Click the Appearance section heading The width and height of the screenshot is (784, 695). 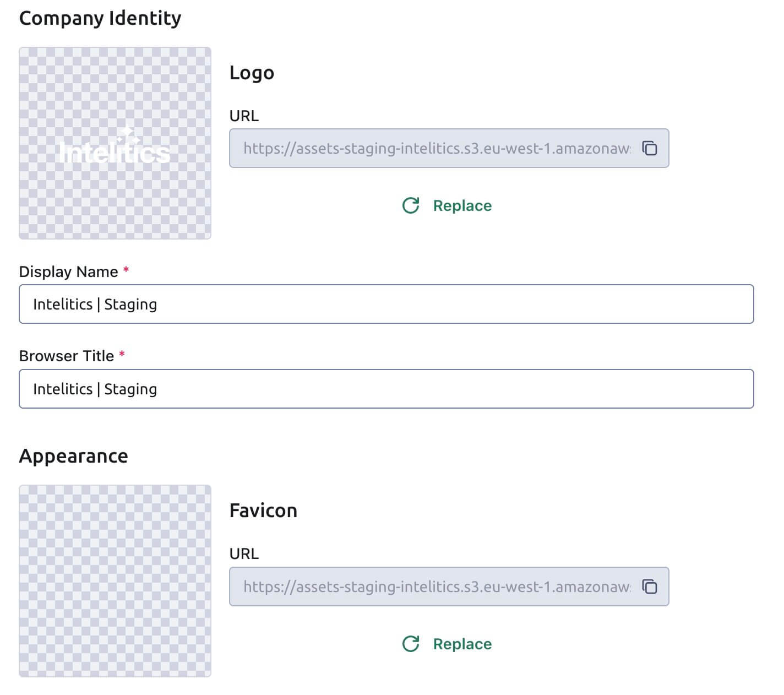74,456
